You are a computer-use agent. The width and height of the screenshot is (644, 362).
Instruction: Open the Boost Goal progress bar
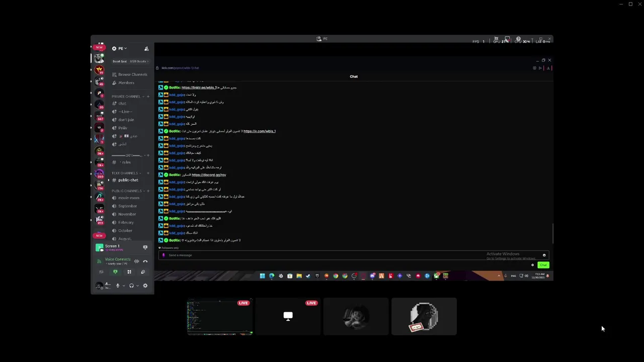click(130, 61)
